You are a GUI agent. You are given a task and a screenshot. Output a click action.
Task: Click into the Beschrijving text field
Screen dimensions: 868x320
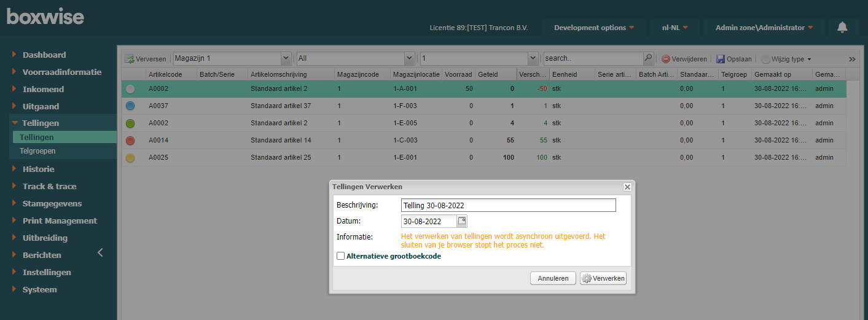coord(507,205)
